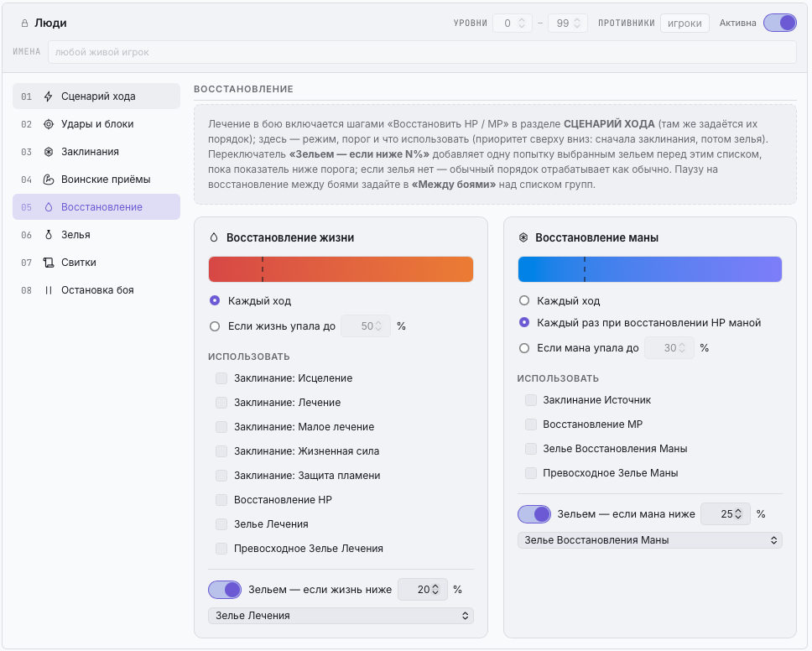Open the Остановка боя section

tap(96, 290)
